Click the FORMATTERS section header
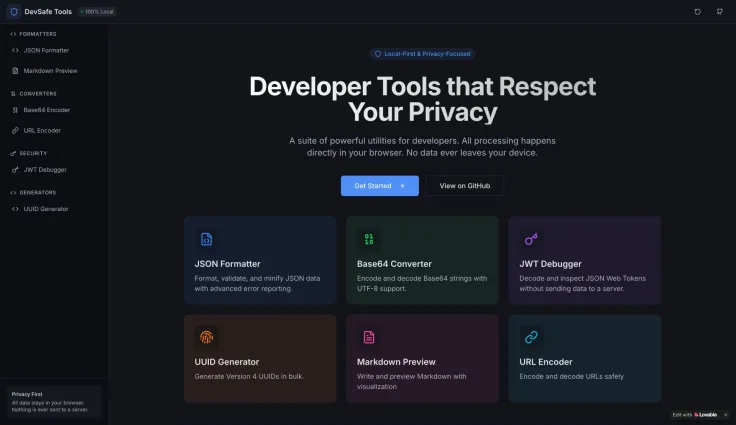Viewport: 736px width, 425px height. (x=33, y=34)
